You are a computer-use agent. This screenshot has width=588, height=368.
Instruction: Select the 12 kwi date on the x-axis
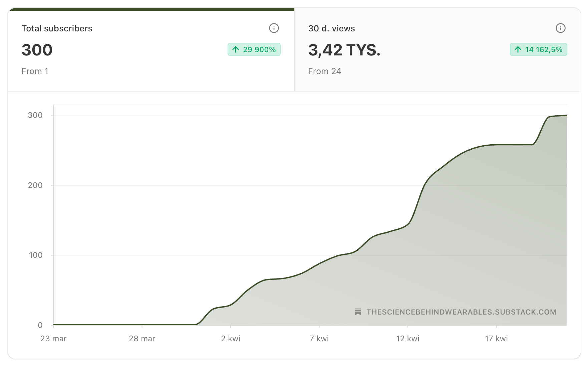click(407, 338)
